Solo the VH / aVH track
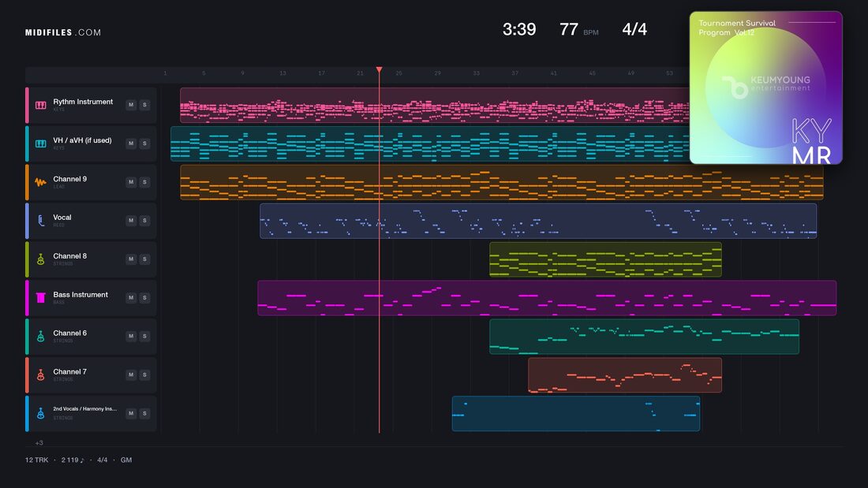Screen dimensions: 868x488 coord(144,143)
